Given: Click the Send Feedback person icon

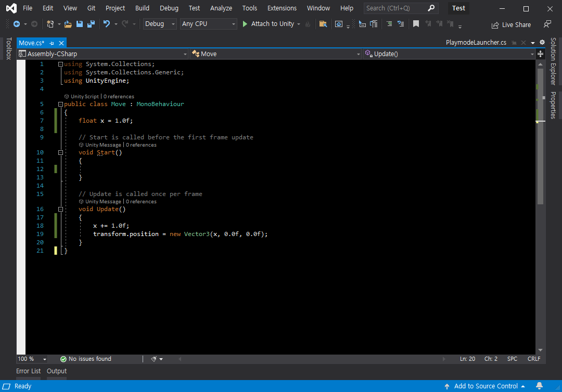Looking at the screenshot, I should point(547,24).
